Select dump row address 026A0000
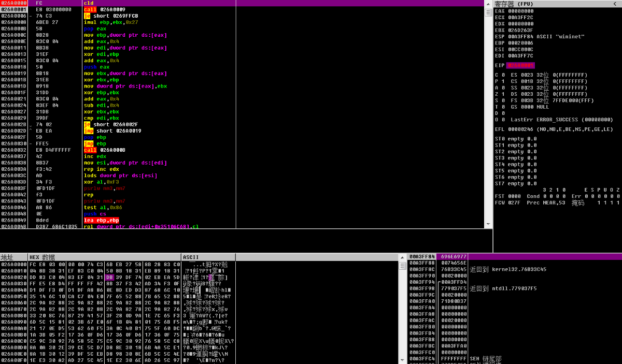The height and width of the screenshot is (364, 622). coord(13,264)
